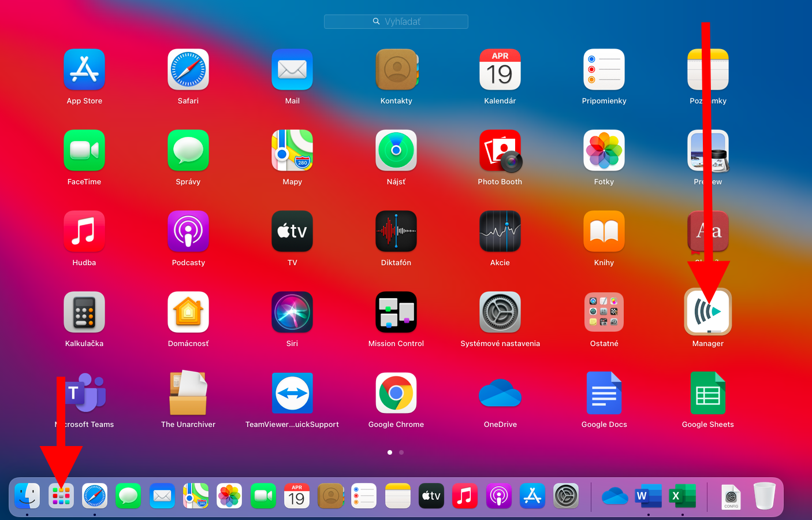Launch Photo Booth from the app grid
This screenshot has height=520, width=812.
click(500, 151)
